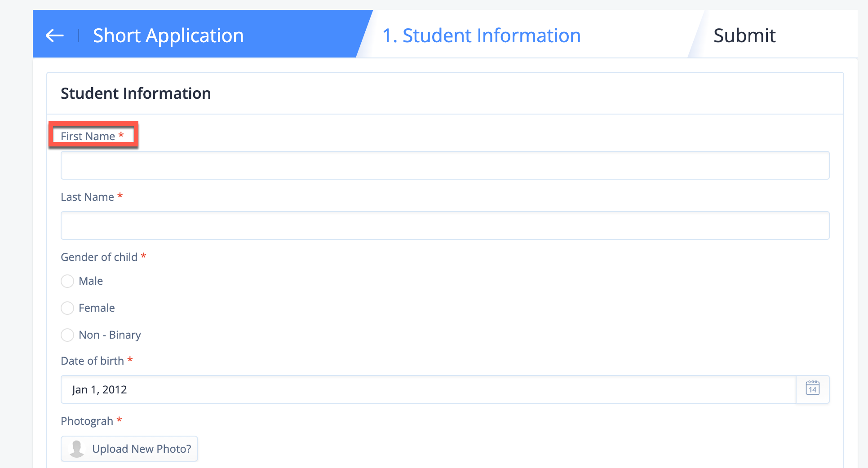Image resolution: width=868 pixels, height=468 pixels.
Task: Open the Student Information step tab
Action: tap(481, 35)
